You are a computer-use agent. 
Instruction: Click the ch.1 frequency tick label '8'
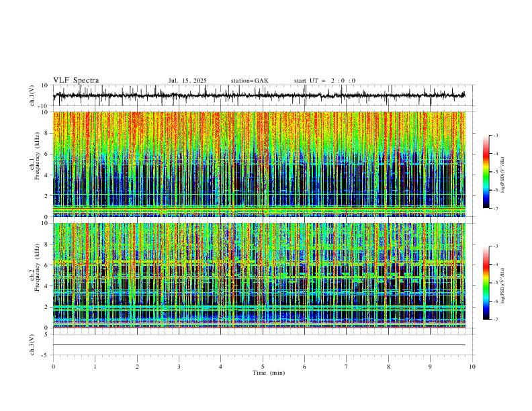(x=47, y=133)
